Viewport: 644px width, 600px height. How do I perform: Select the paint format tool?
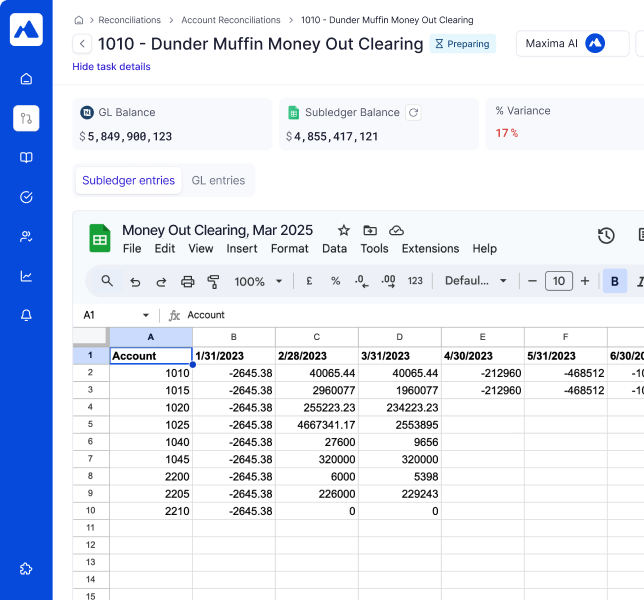[213, 282]
